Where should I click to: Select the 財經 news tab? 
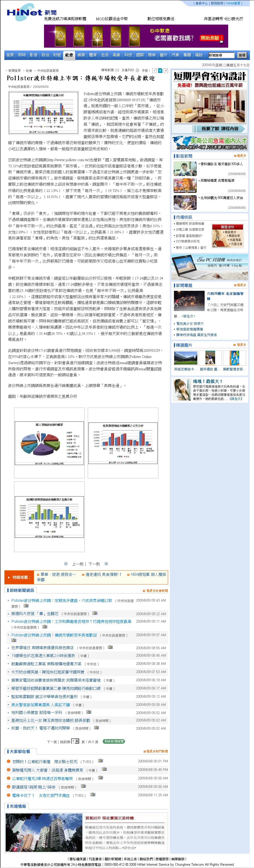click(x=57, y=55)
